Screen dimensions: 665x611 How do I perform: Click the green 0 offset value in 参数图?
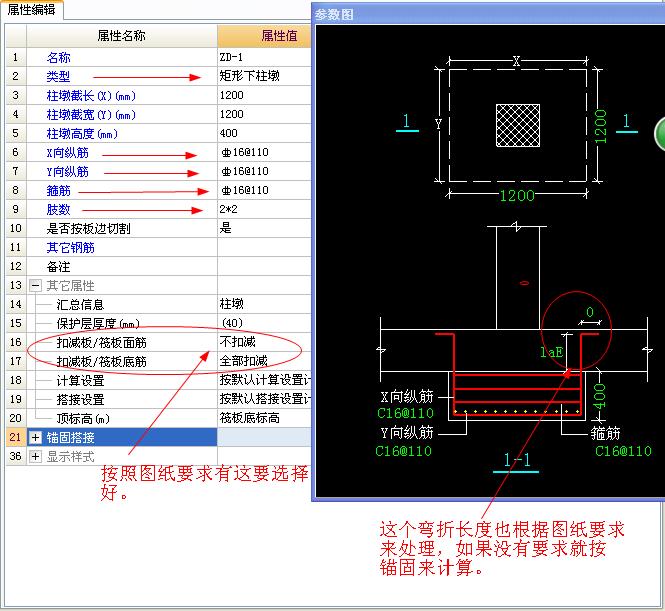pyautogui.click(x=590, y=312)
